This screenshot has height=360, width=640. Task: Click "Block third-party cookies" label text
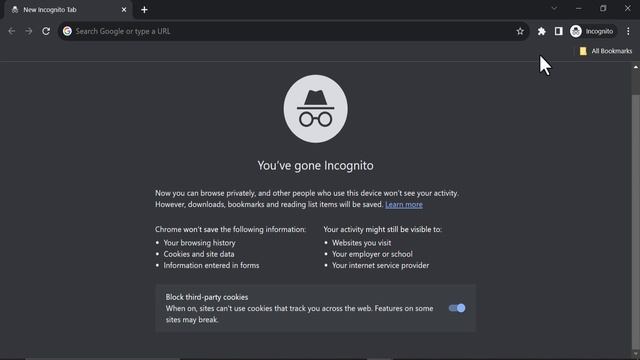click(x=207, y=297)
